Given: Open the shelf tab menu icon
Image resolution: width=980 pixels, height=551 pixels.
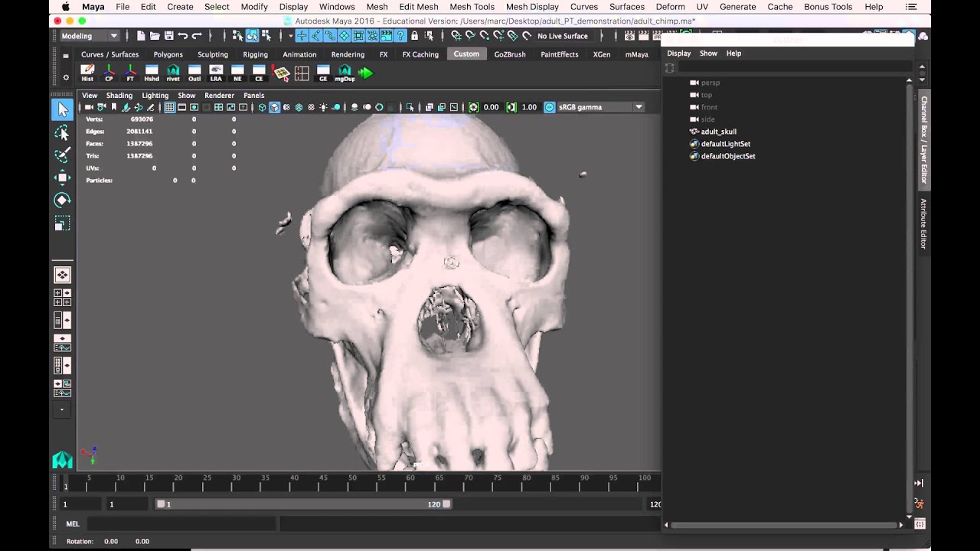Looking at the screenshot, I should tap(66, 55).
